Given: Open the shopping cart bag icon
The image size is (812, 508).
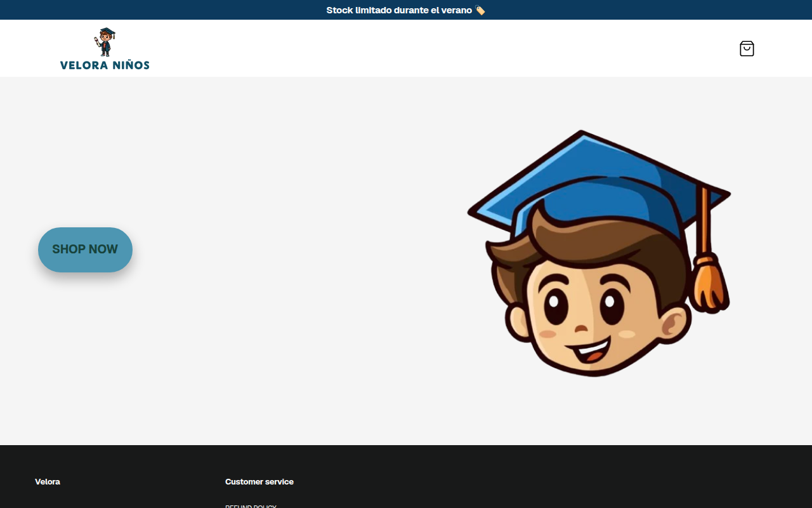Looking at the screenshot, I should point(747,49).
